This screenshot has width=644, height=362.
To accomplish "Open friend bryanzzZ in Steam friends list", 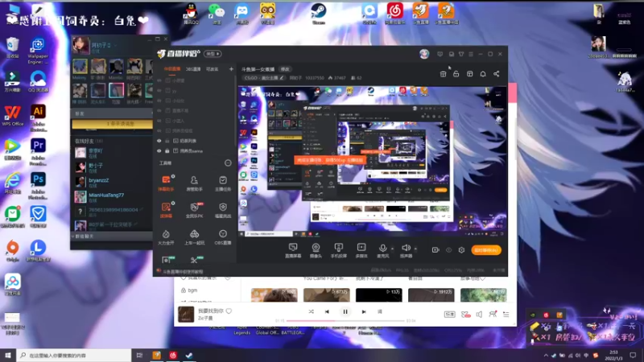I will (x=113, y=182).
